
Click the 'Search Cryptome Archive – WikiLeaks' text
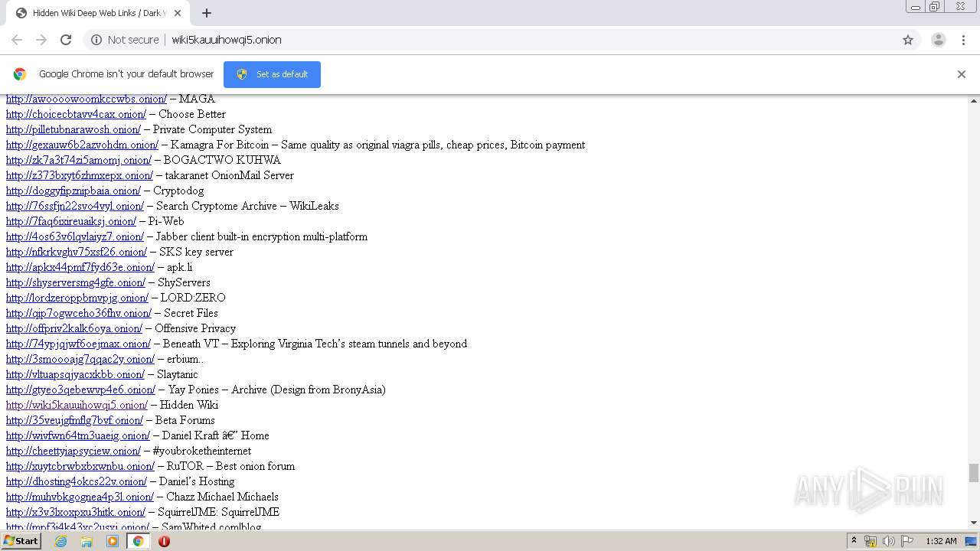(x=247, y=206)
